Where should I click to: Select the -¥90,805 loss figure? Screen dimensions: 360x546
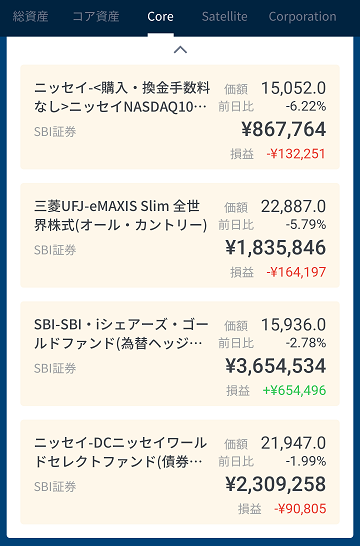click(300, 509)
